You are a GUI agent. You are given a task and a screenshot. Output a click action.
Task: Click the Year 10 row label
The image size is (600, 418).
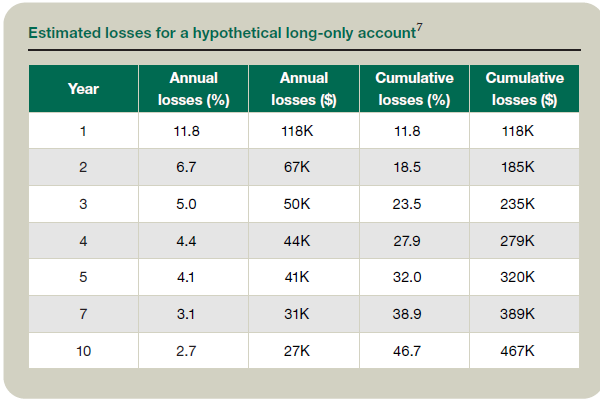83,350
